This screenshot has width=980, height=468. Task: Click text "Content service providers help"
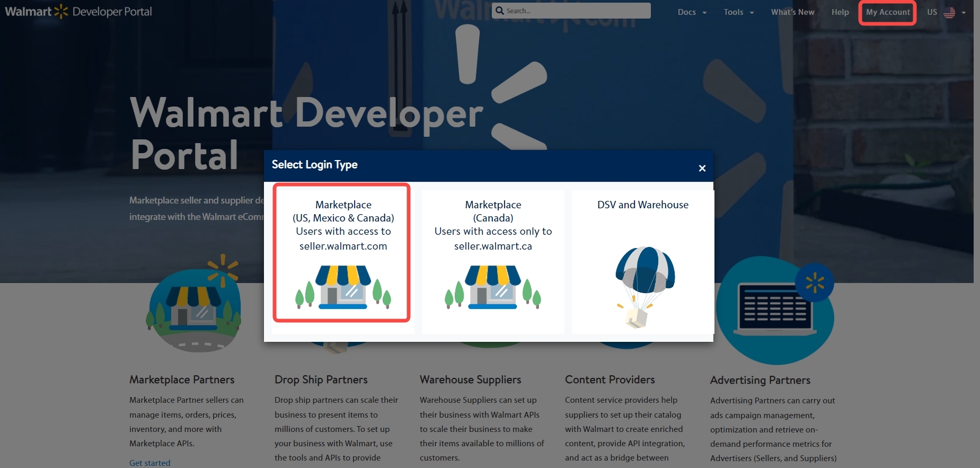point(621,400)
